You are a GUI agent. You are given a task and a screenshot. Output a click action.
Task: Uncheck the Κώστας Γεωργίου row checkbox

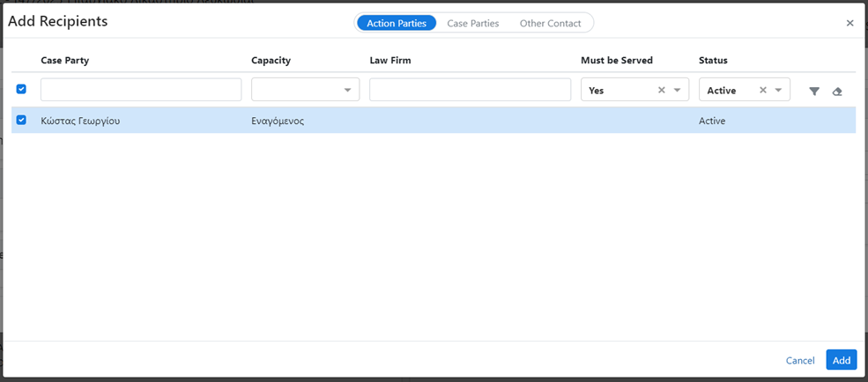(x=22, y=121)
